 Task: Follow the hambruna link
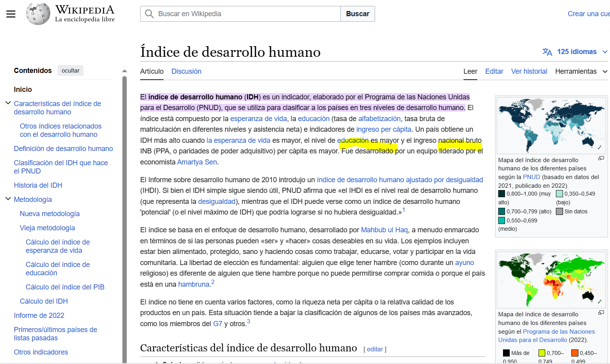coord(193,284)
